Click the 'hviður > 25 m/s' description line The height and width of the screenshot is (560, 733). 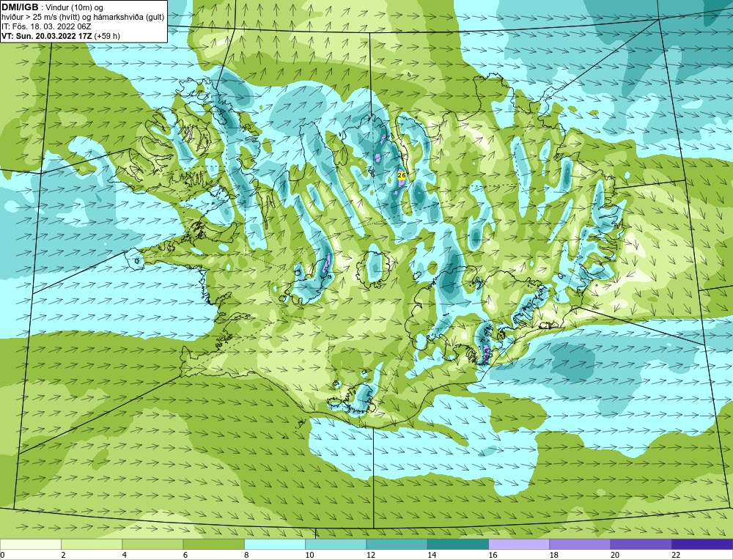83,18
